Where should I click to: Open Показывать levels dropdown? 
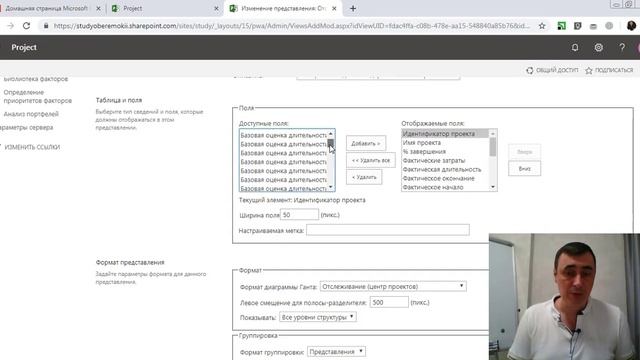point(318,317)
